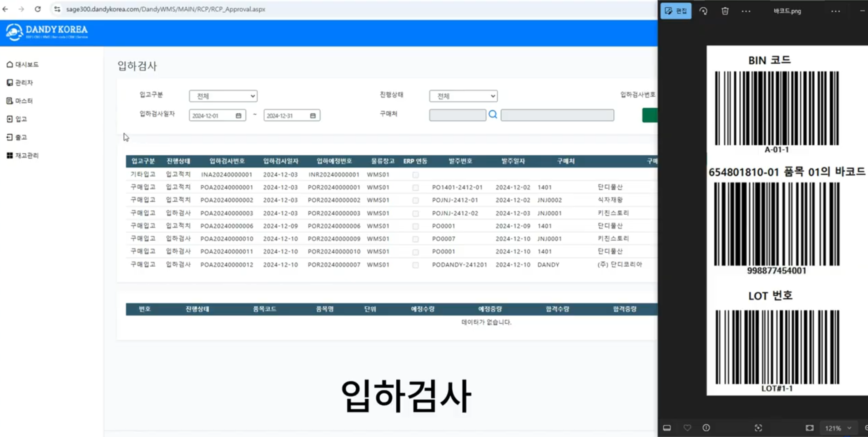The image size is (868, 437).
Task: Open site information icon in address bar
Action: click(57, 9)
